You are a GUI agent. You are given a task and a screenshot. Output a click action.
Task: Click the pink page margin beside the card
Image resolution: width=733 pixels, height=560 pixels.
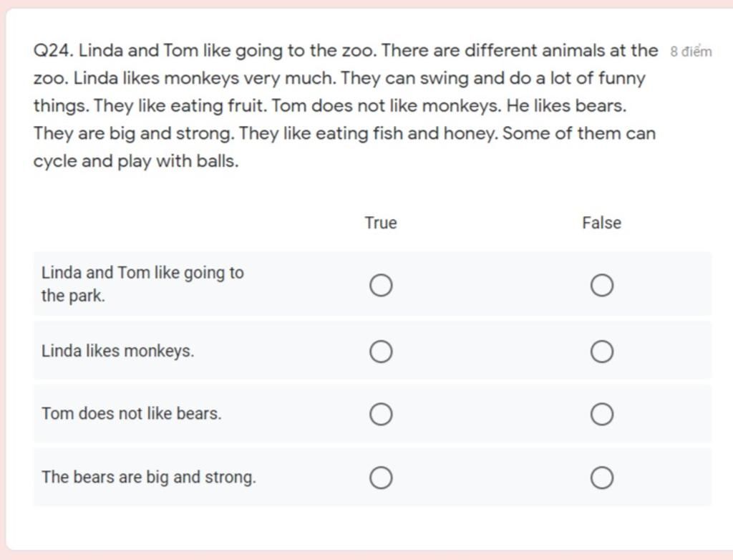(x=2, y=281)
